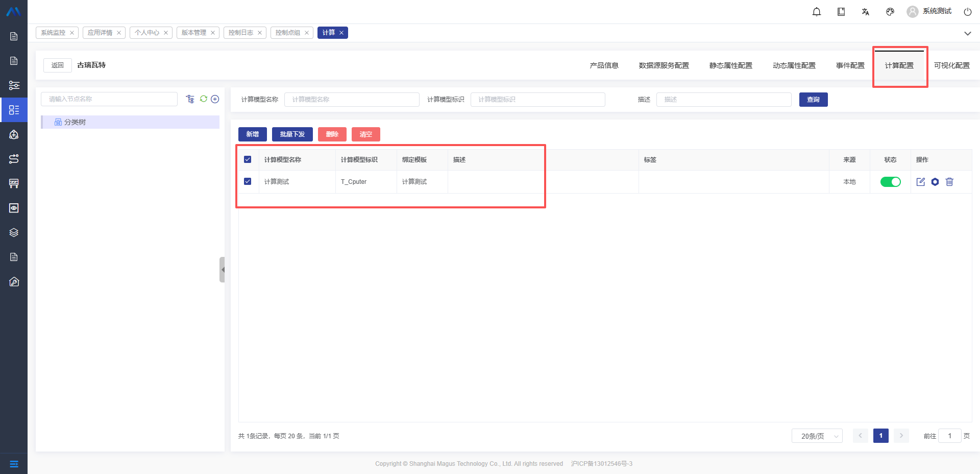This screenshot has height=474, width=980.
Task: Open the theme palette icon
Action: point(890,12)
